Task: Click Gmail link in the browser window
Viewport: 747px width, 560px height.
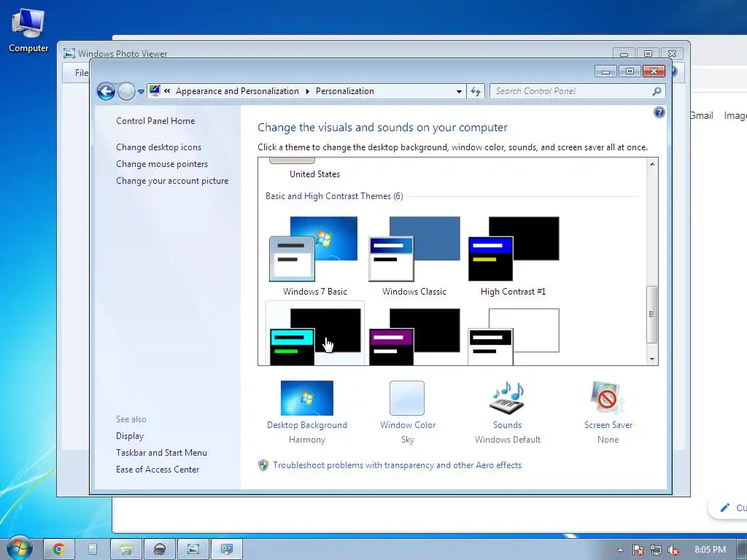Action: (701, 115)
